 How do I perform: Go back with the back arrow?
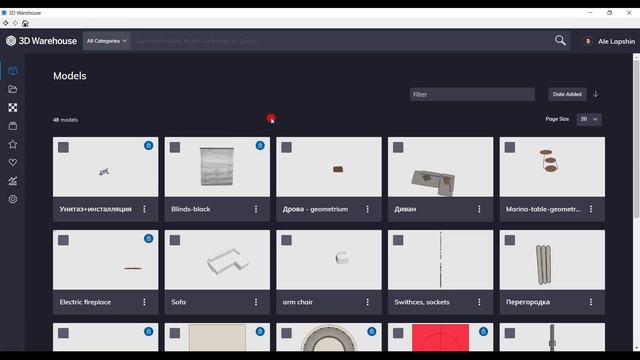tap(5, 23)
